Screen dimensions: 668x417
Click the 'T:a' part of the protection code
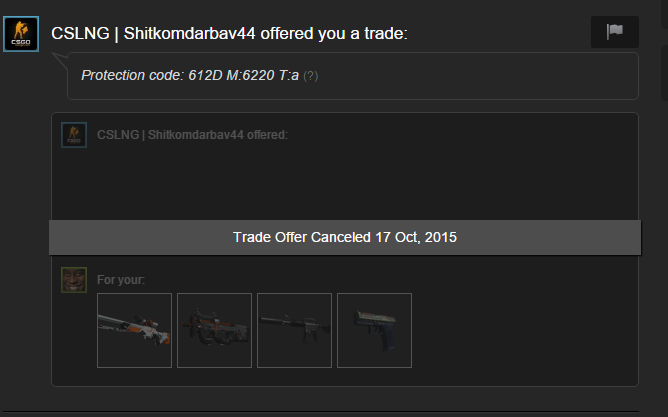[289, 75]
